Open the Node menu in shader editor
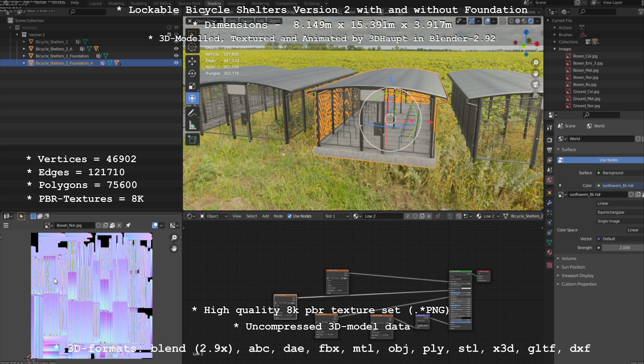This screenshot has height=364, width=644. (x=278, y=216)
